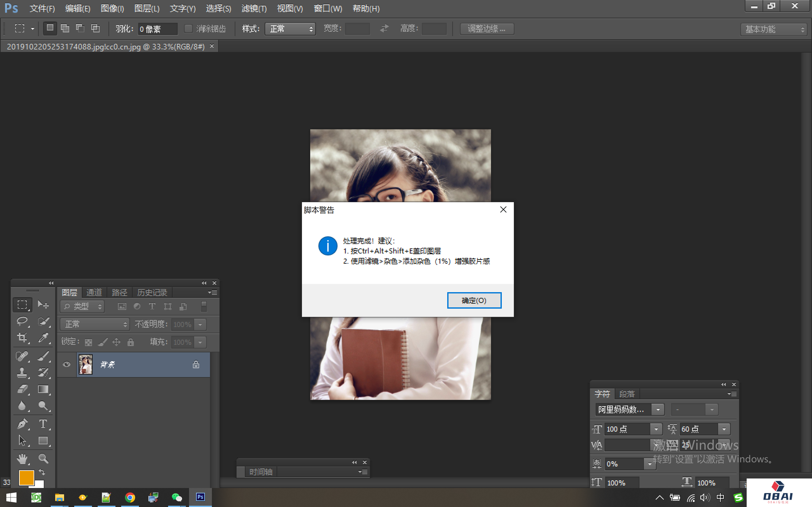Open the 类型 layer filter dropdown
The height and width of the screenshot is (507, 812).
(x=82, y=306)
